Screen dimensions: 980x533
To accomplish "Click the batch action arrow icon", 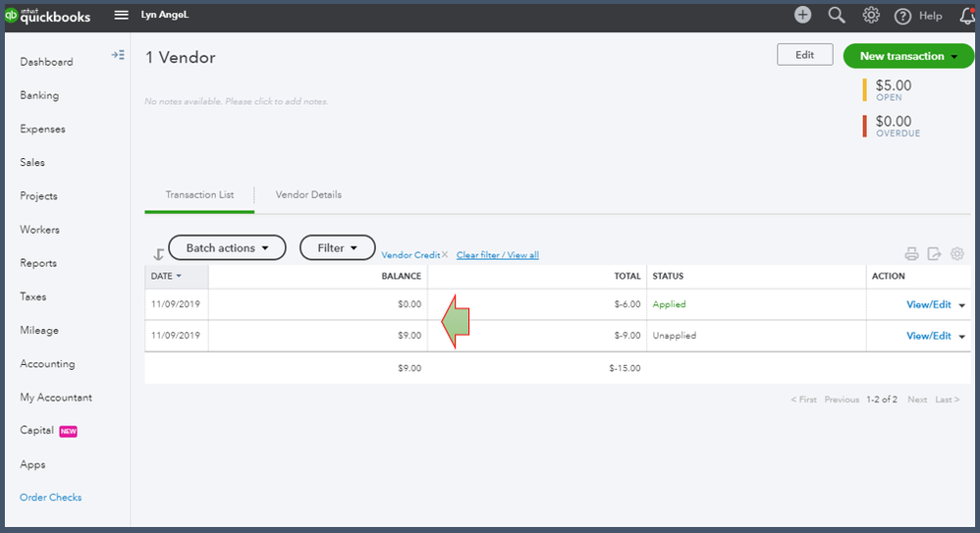I will tap(158, 254).
